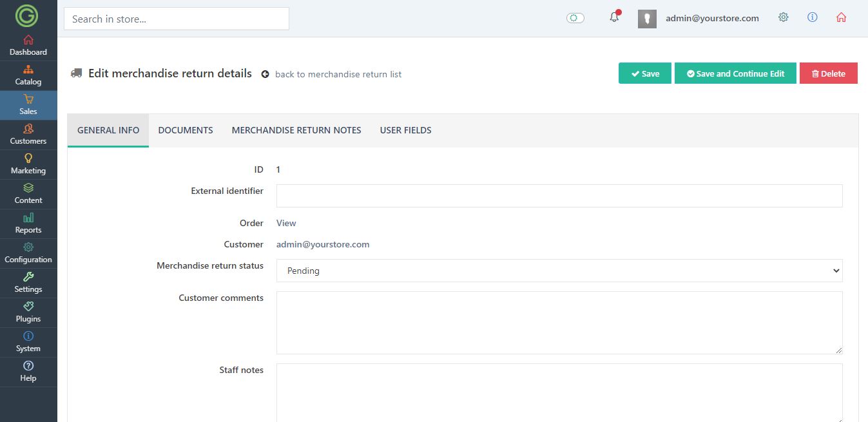Viewport: 868px width, 422px height.
Task: Switch to the Merchandise Return Notes tab
Action: (296, 130)
